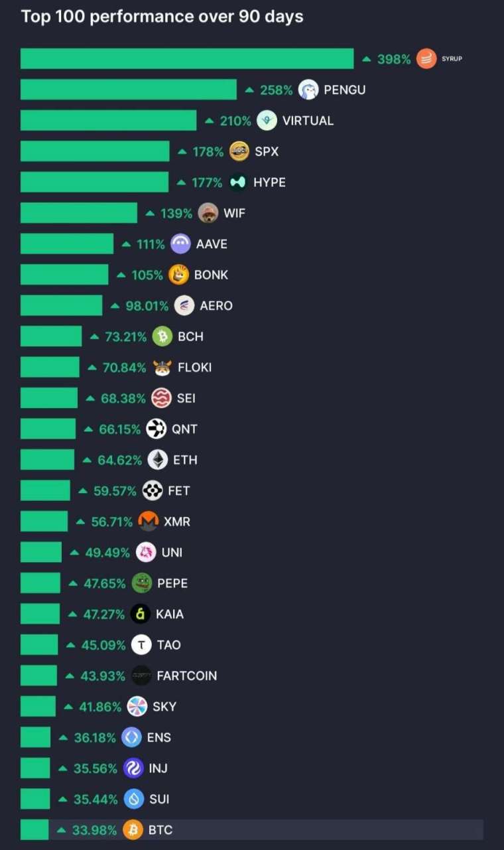Click the BTC Bitcoin icon
Viewport: 504px width, 850px height.
point(133,830)
